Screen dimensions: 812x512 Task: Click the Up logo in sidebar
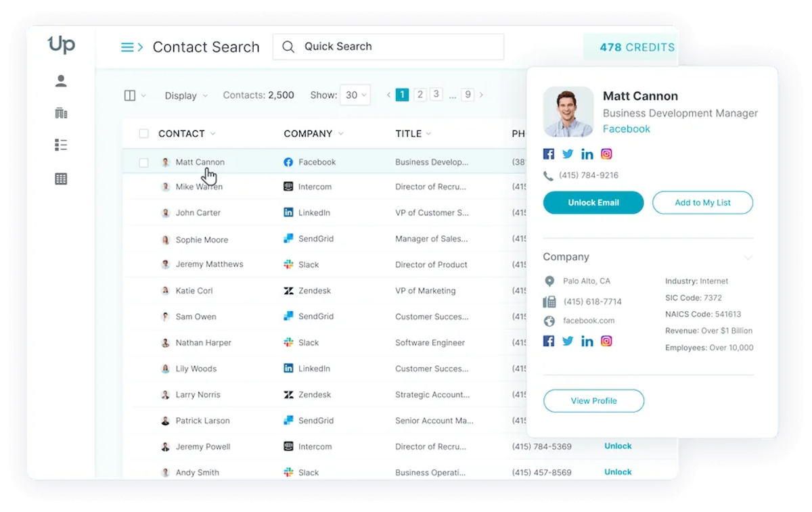[x=61, y=45]
